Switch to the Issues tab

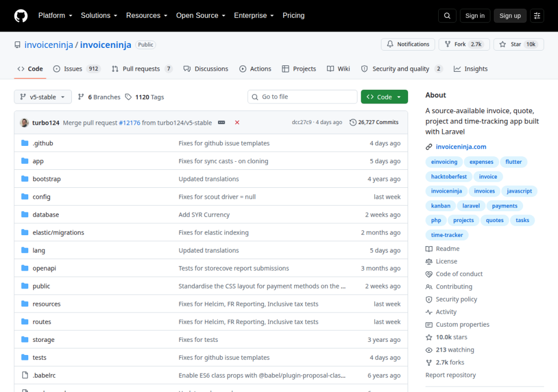[77, 69]
